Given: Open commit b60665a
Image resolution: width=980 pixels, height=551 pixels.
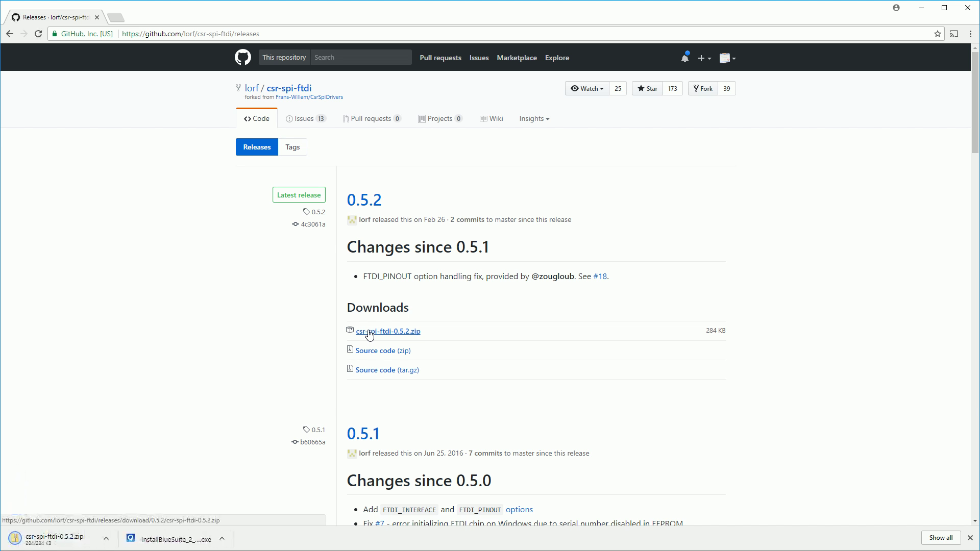Looking at the screenshot, I should [308, 442].
